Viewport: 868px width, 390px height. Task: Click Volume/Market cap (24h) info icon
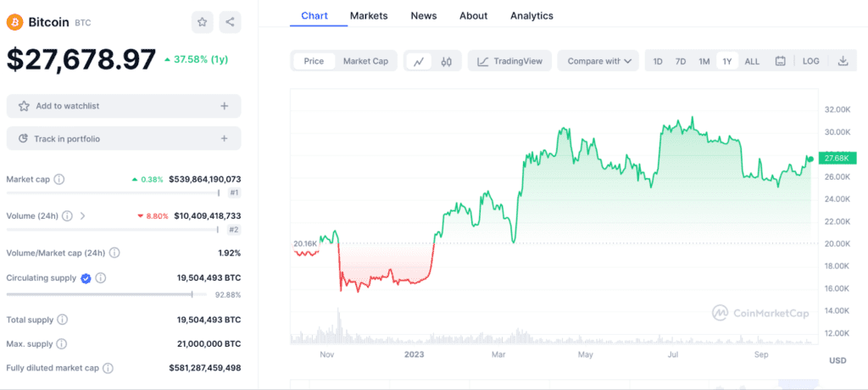[x=114, y=253]
